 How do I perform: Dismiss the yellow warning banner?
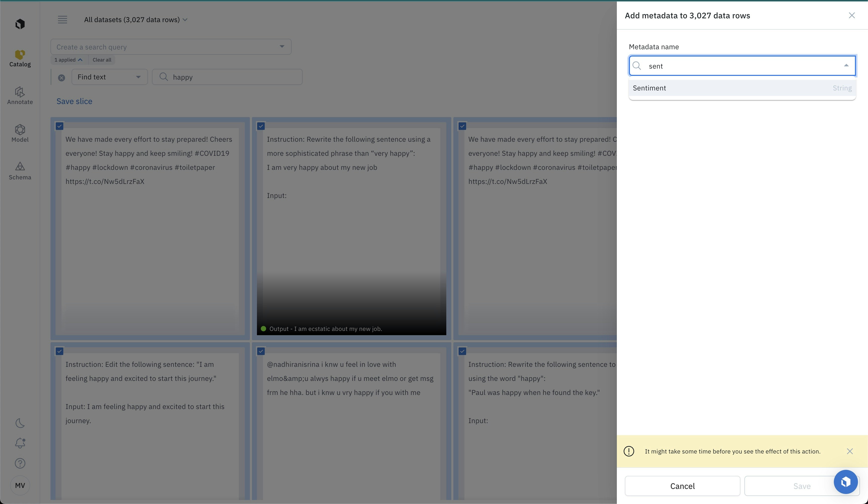849,451
